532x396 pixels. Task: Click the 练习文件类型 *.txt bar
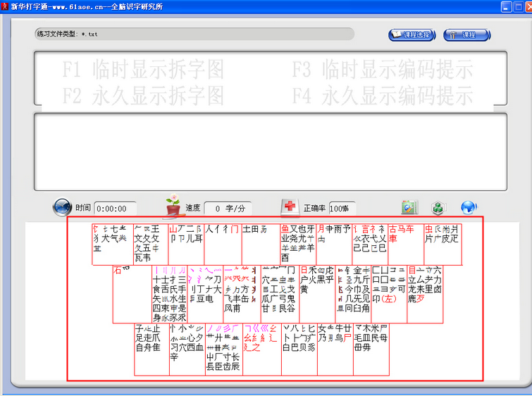[194, 34]
